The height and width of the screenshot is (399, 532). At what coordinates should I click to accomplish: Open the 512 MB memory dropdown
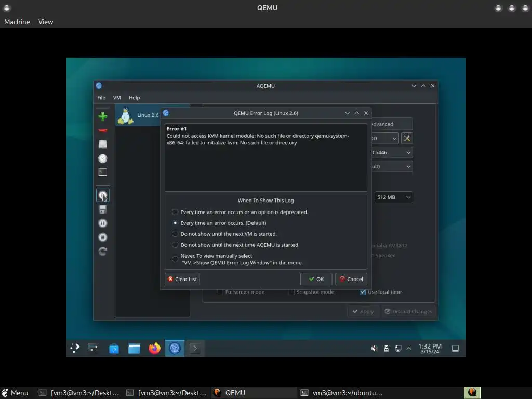point(394,197)
